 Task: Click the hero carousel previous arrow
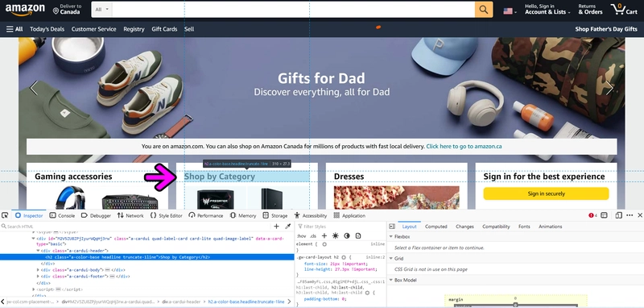pos(34,88)
